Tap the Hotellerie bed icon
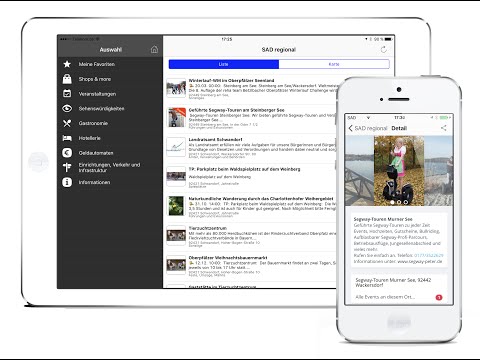The width and height of the screenshot is (480, 360). pyautogui.click(x=67, y=138)
